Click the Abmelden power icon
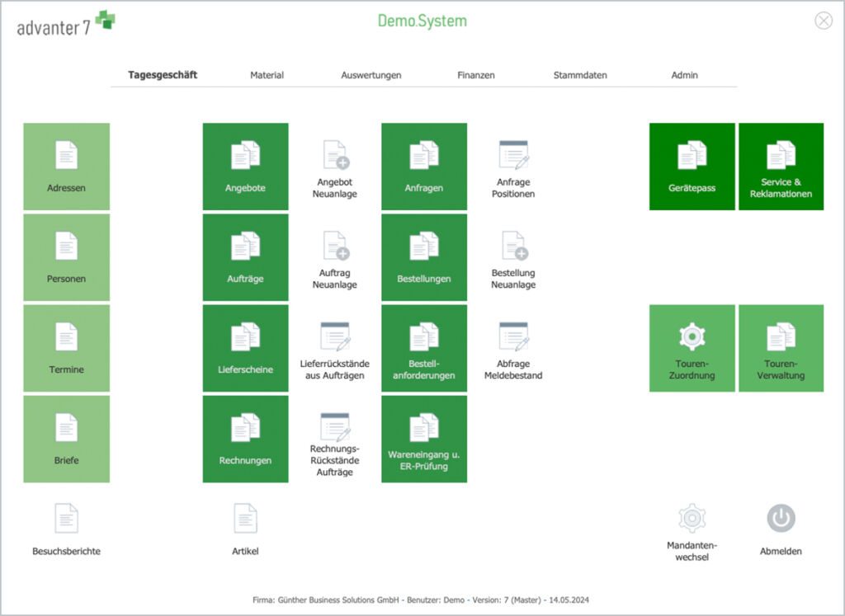845x616 pixels. (781, 519)
